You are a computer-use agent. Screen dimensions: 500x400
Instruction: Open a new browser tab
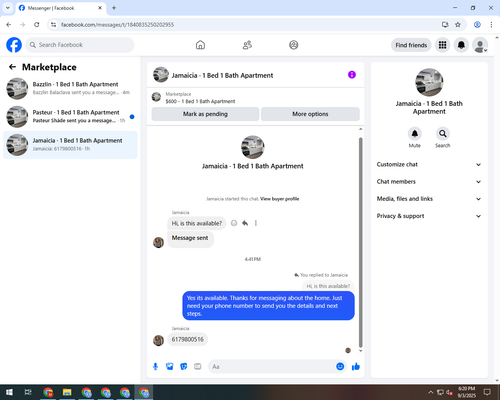click(114, 8)
